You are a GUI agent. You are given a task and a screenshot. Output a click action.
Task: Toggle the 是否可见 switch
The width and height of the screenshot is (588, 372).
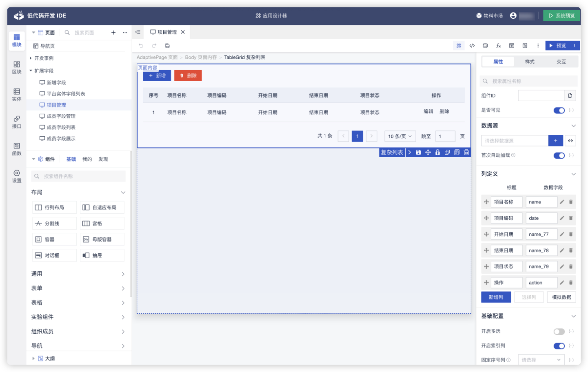point(559,110)
